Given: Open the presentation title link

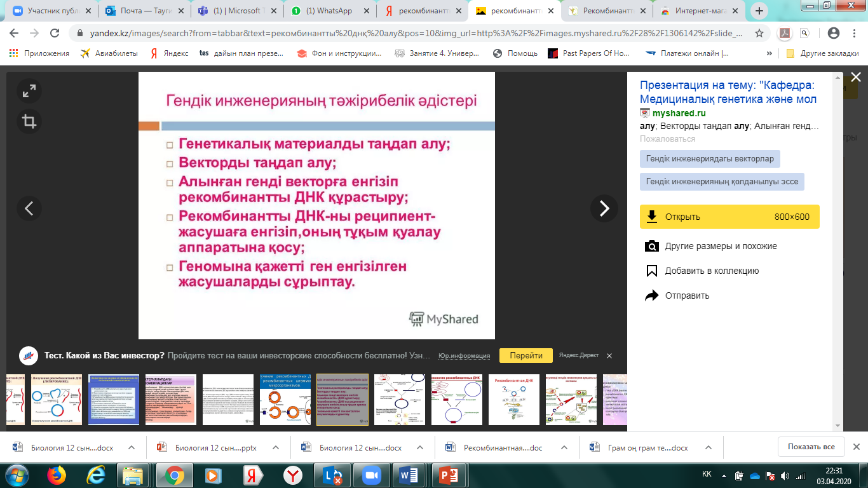Looking at the screenshot, I should (x=728, y=92).
